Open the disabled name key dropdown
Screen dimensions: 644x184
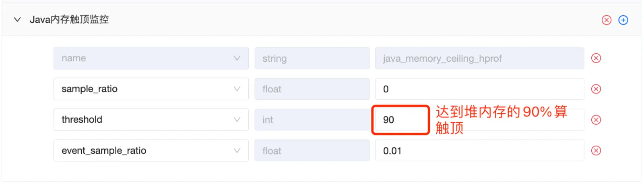151,58
